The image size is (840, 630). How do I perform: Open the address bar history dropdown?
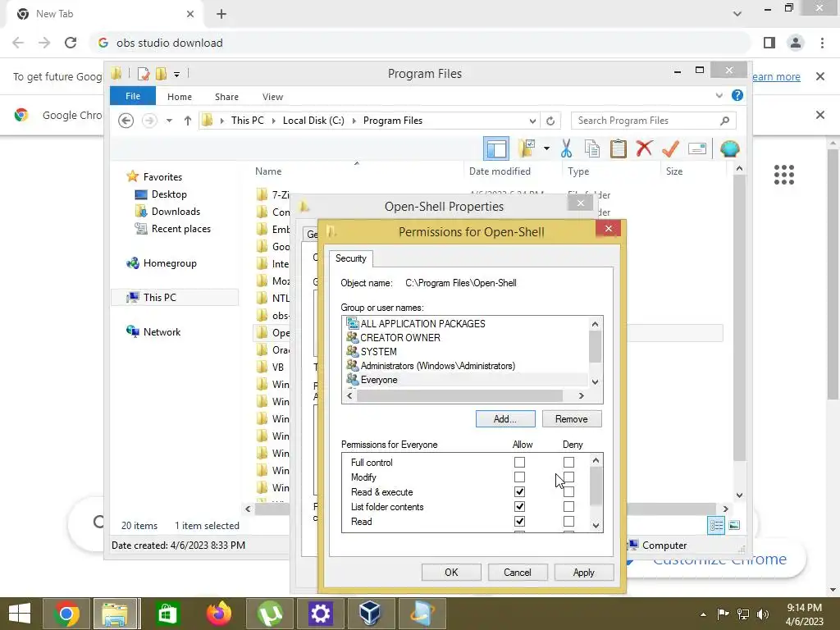click(x=532, y=121)
